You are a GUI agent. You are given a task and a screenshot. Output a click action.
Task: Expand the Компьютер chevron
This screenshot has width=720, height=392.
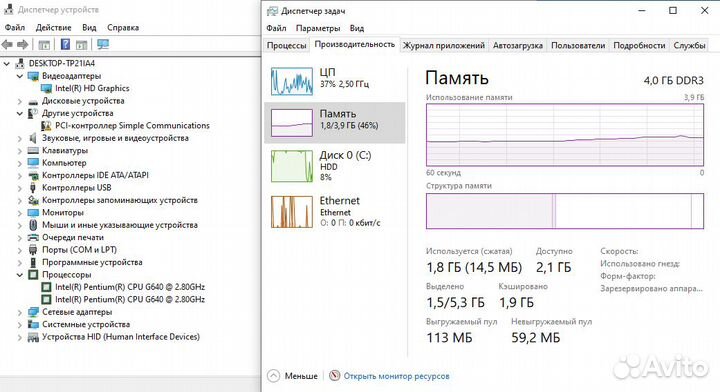(x=20, y=163)
